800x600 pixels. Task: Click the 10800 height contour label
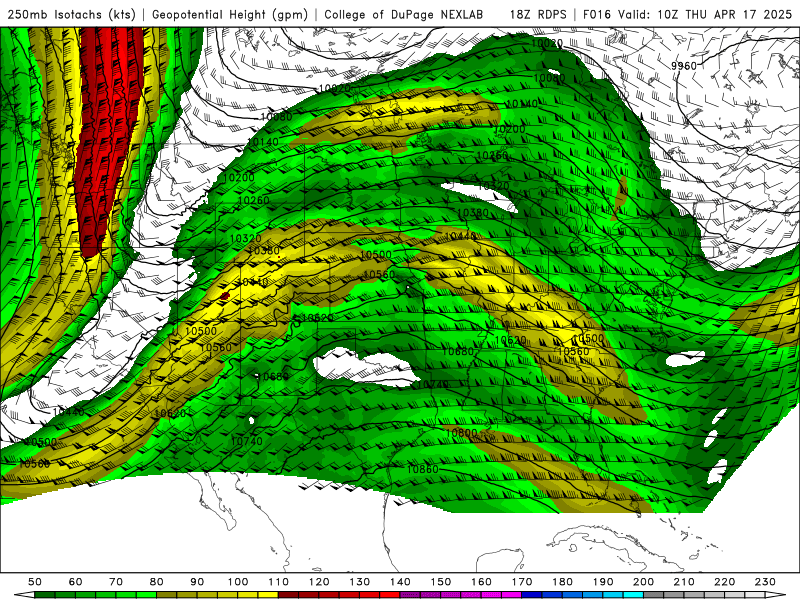click(461, 433)
